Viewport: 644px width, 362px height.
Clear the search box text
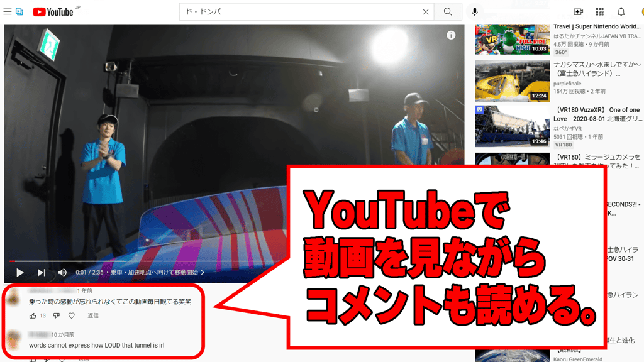tap(426, 12)
